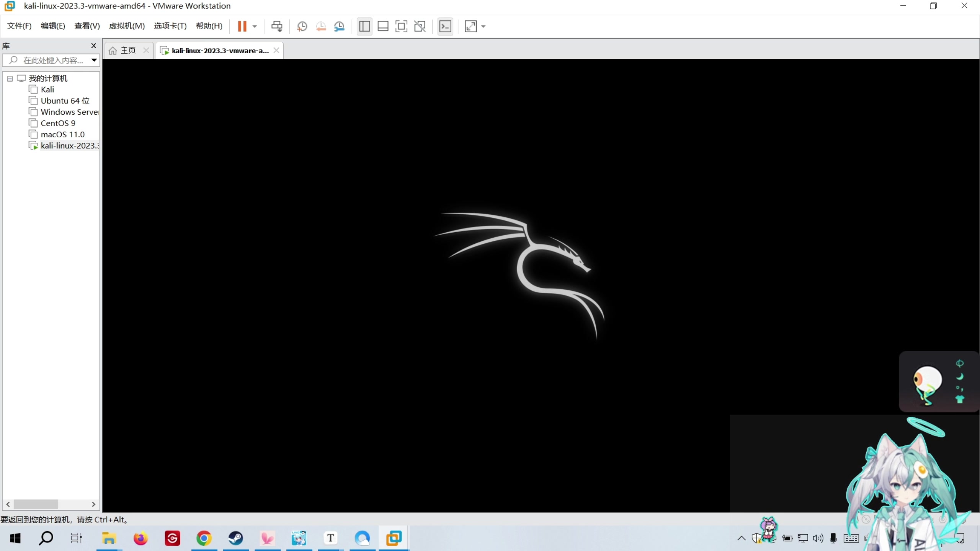980x551 pixels.
Task: Toggle the console view button
Action: coord(445,26)
